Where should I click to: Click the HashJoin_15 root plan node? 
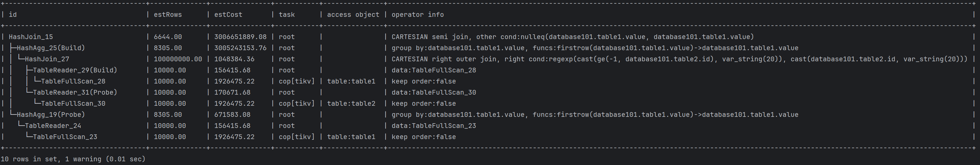31,37
